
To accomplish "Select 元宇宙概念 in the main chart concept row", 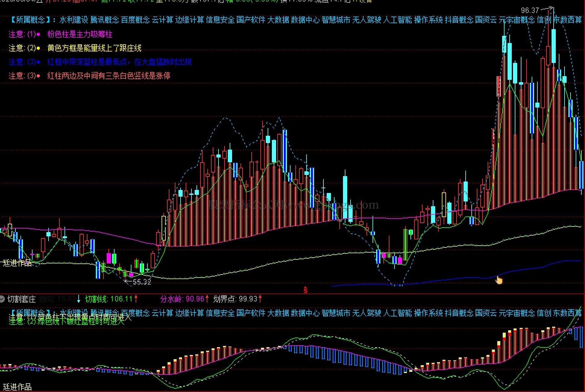I will pyautogui.click(x=517, y=20).
